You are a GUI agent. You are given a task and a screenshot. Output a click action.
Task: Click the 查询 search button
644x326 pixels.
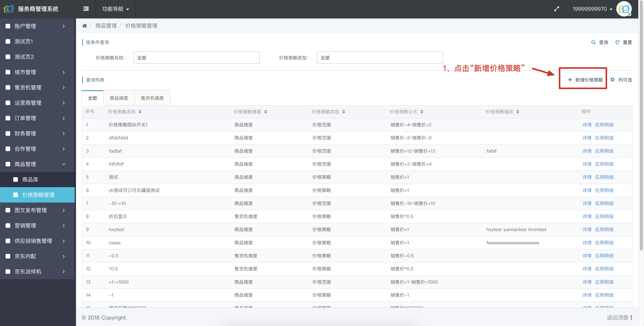click(599, 42)
